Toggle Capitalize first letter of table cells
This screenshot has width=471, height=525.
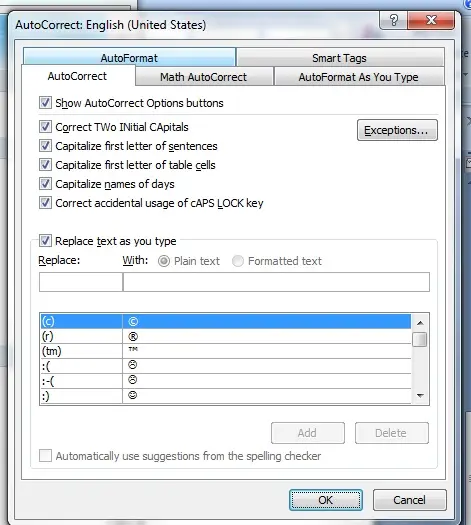click(46, 165)
